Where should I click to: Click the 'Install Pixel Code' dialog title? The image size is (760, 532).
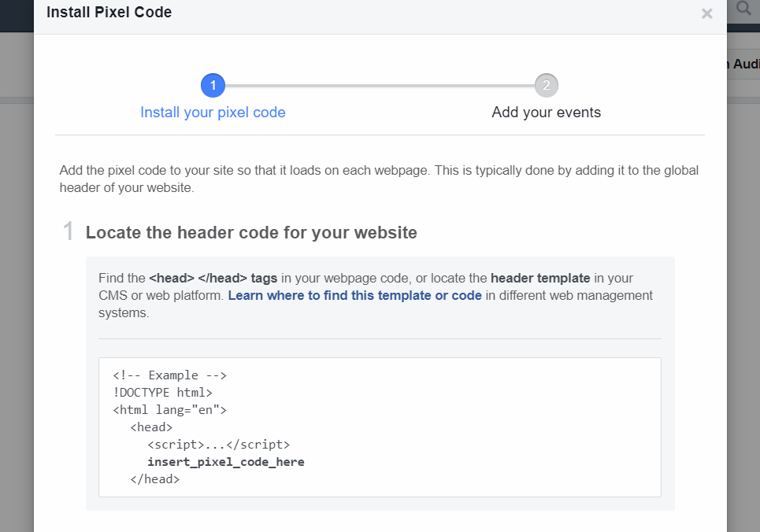109,12
